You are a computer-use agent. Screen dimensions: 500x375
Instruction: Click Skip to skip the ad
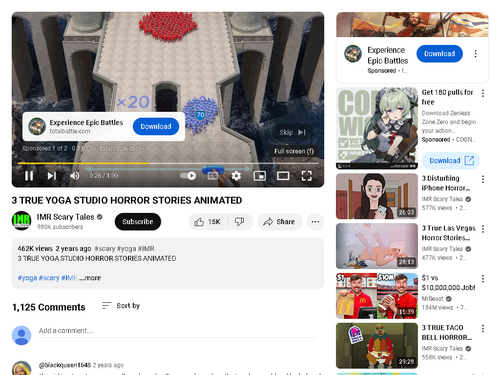coord(292,132)
